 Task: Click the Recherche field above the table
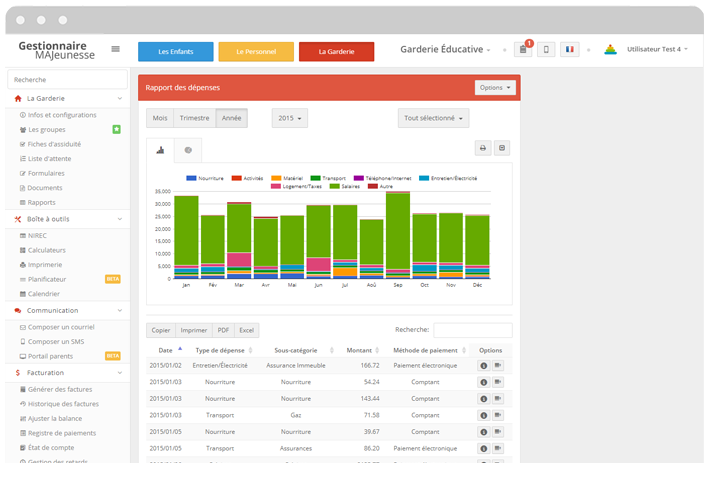coord(472,330)
